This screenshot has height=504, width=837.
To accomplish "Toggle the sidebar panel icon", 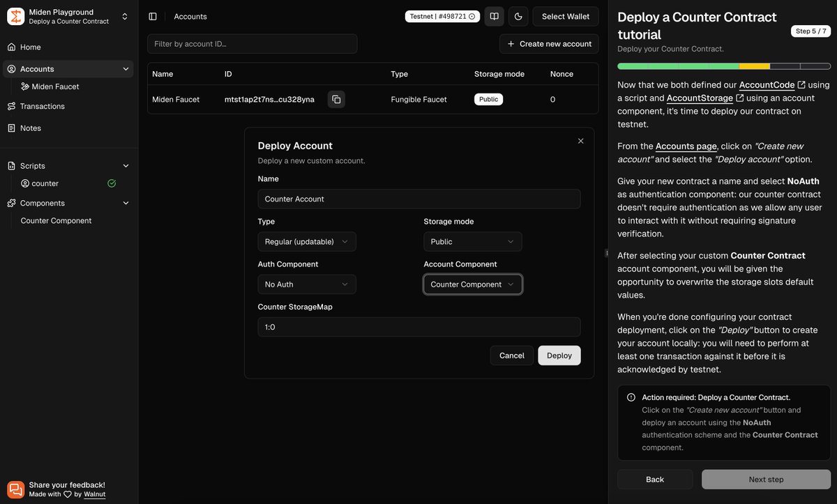I will tap(153, 16).
